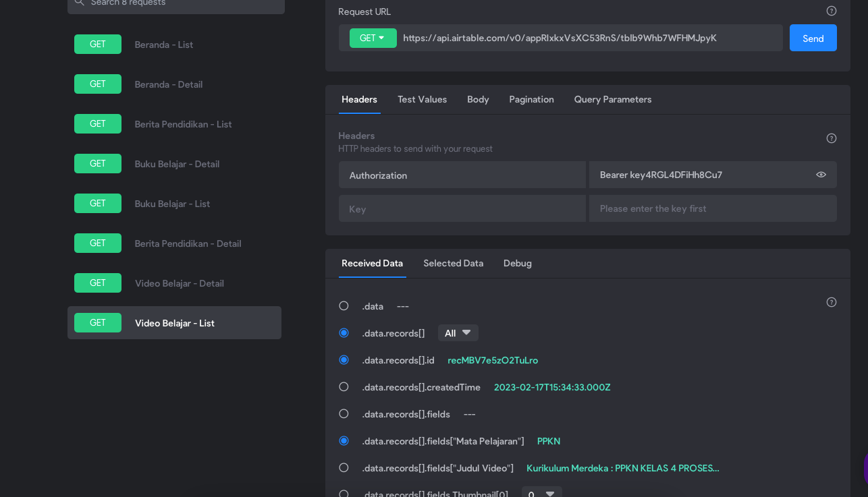Image resolution: width=868 pixels, height=497 pixels.
Task: Click the search magnifier icon in requests search
Action: tap(80, 3)
